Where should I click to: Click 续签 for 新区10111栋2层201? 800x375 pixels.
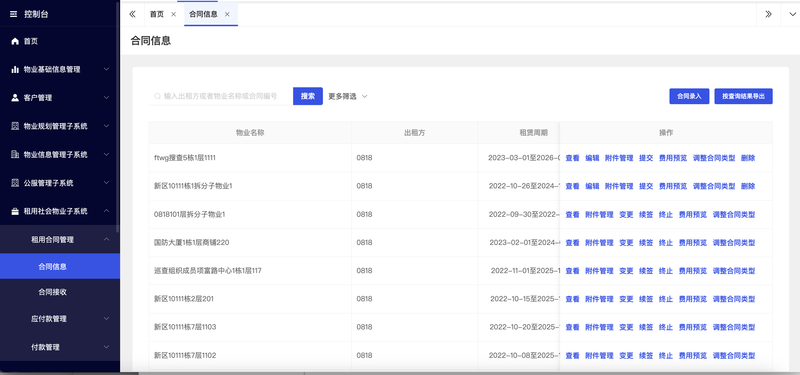pos(646,299)
